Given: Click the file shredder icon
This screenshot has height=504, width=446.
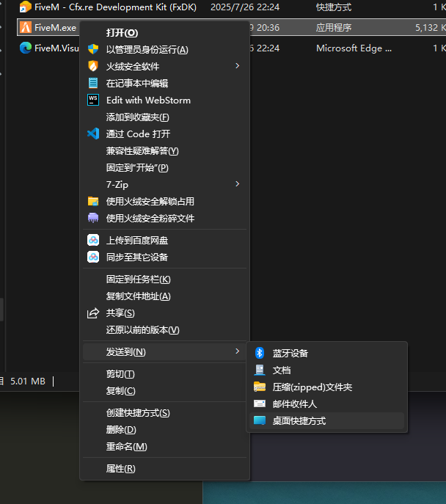Looking at the screenshot, I should [93, 218].
